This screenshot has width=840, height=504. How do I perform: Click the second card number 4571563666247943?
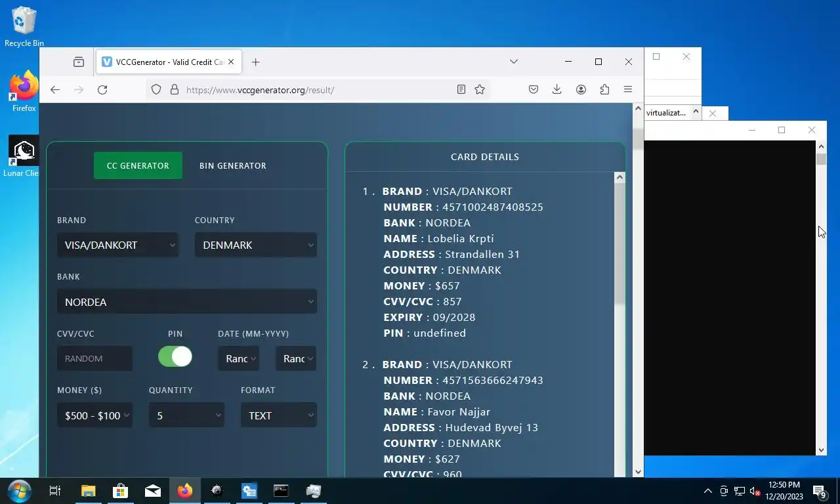(493, 380)
